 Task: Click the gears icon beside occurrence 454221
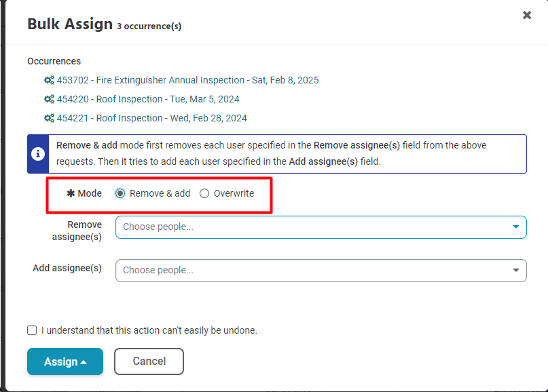[x=50, y=118]
